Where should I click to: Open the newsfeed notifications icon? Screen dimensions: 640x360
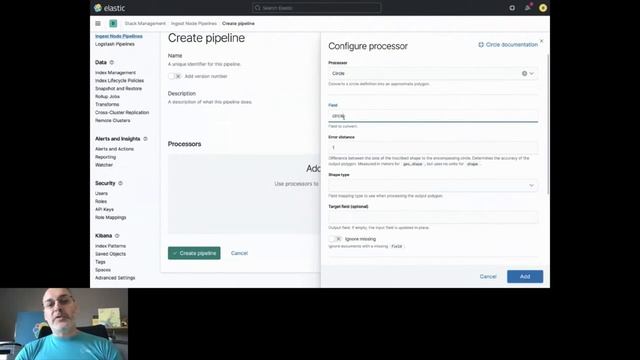pos(527,8)
